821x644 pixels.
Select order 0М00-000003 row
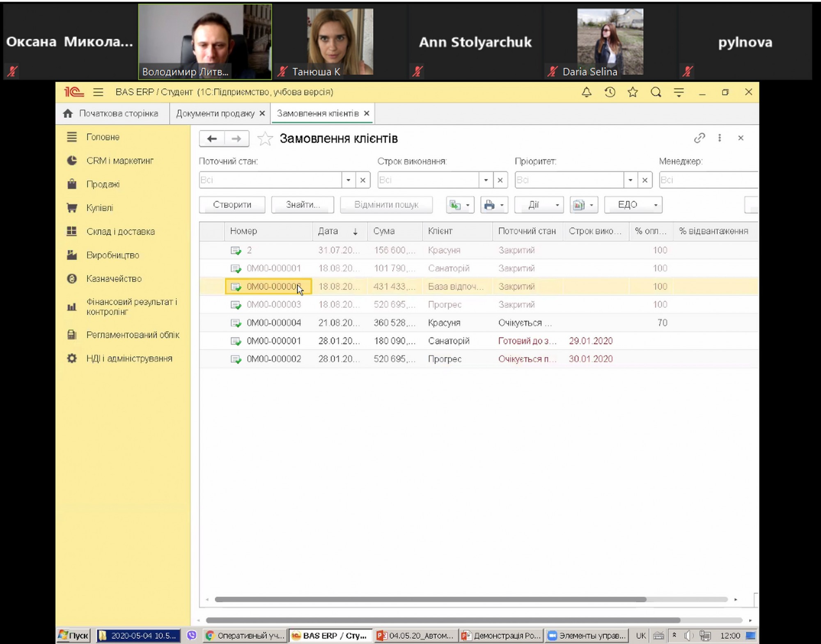click(x=479, y=305)
